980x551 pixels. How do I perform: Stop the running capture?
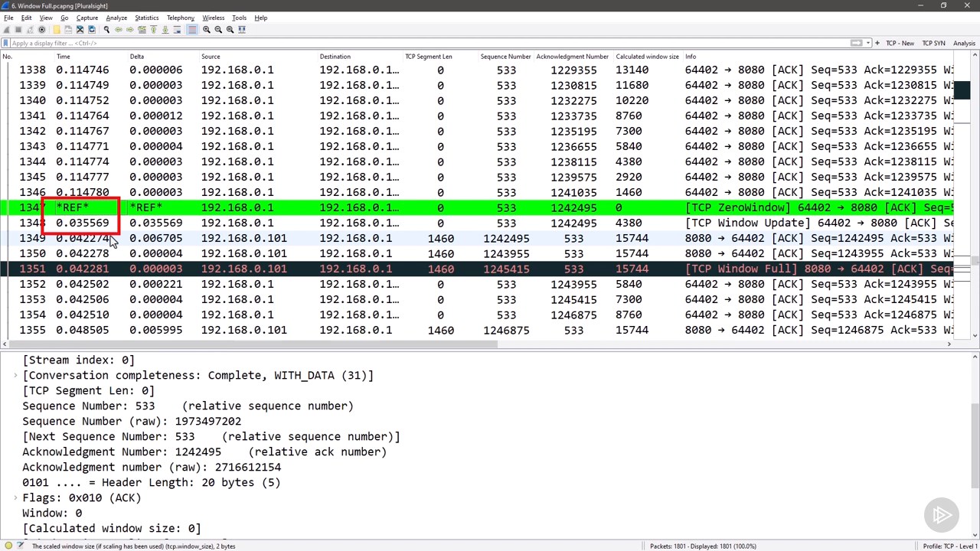click(18, 30)
